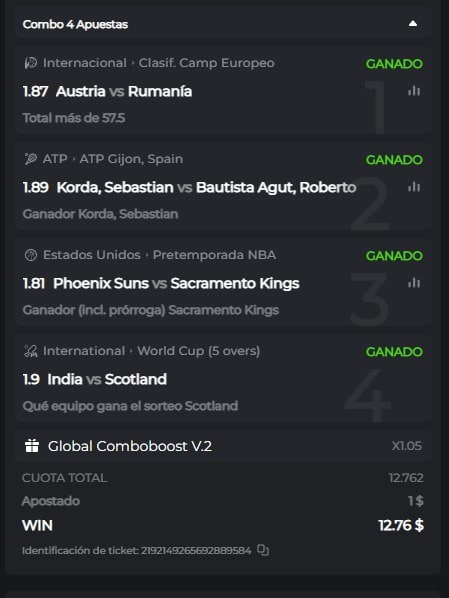Open the India vs Scotland match
The image size is (449, 598).
point(107,379)
